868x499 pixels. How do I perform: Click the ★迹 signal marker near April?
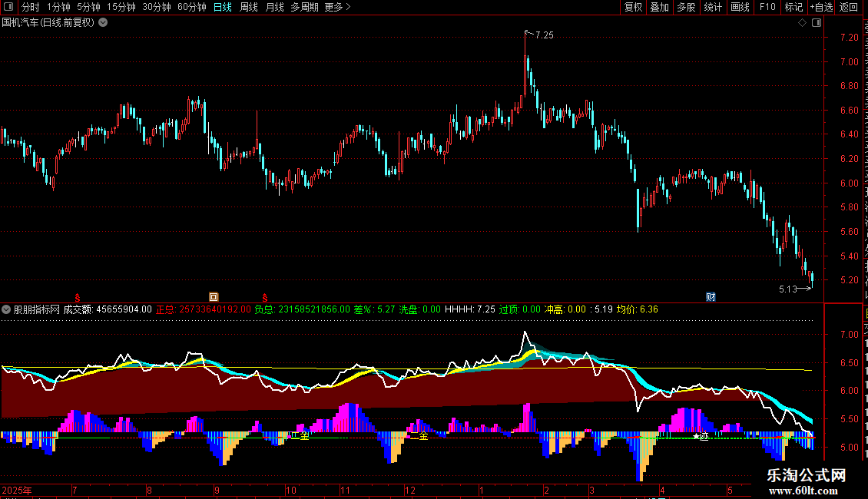coord(701,437)
